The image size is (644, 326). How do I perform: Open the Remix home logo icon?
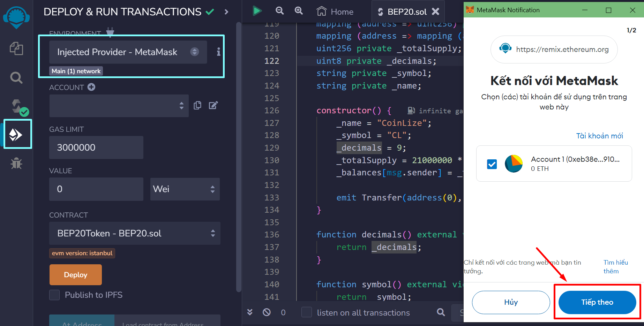(16, 17)
